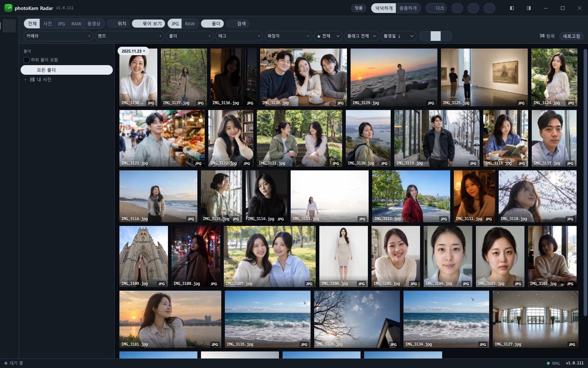The width and height of the screenshot is (588, 368).
Task: Click the 새로고침 button
Action: tap(571, 36)
